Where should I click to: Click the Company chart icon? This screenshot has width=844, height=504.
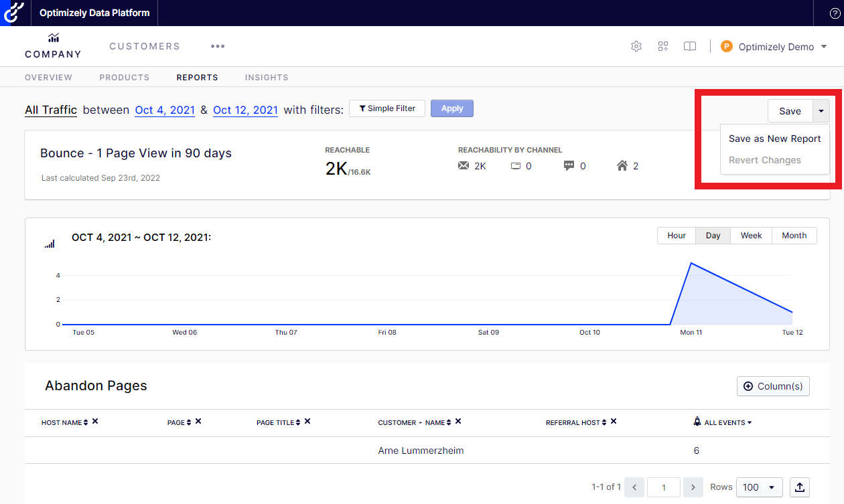[53, 38]
